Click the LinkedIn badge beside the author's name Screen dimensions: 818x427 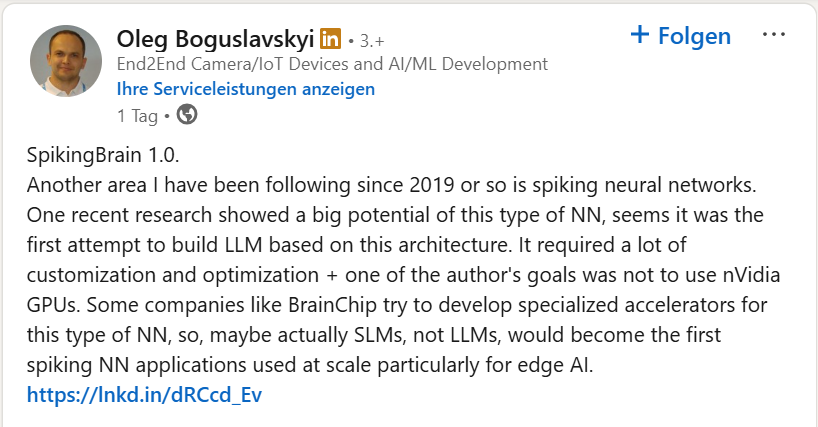330,39
